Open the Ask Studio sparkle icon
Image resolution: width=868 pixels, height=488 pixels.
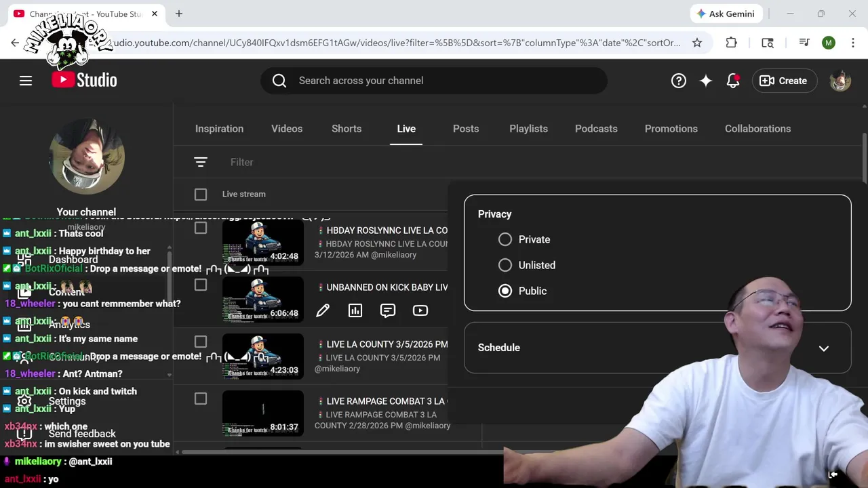click(706, 81)
